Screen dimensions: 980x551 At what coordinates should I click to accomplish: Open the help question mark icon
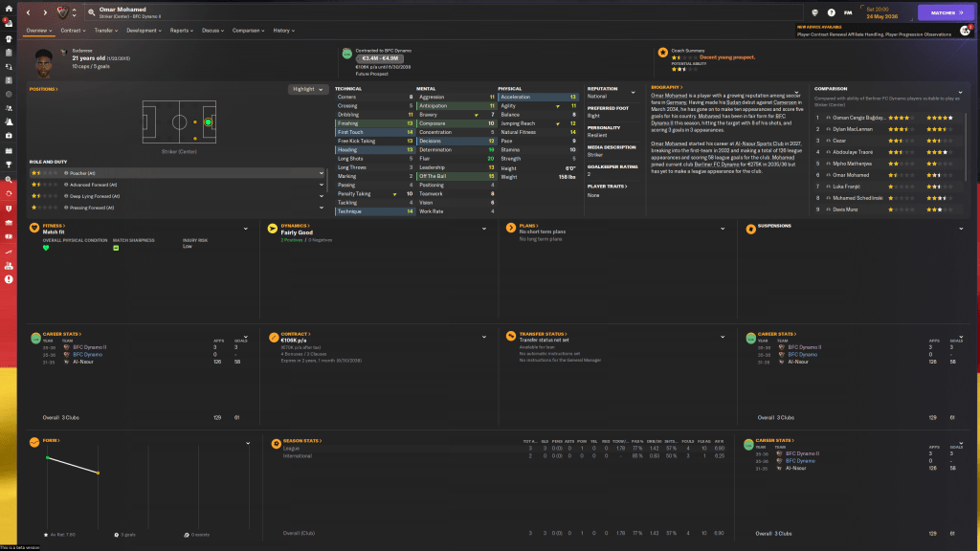point(831,12)
